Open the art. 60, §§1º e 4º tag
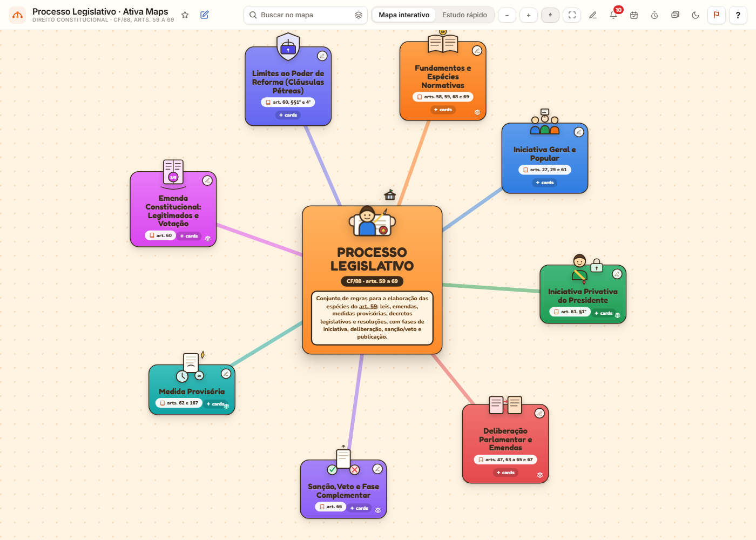This screenshot has height=540, width=756. click(288, 102)
